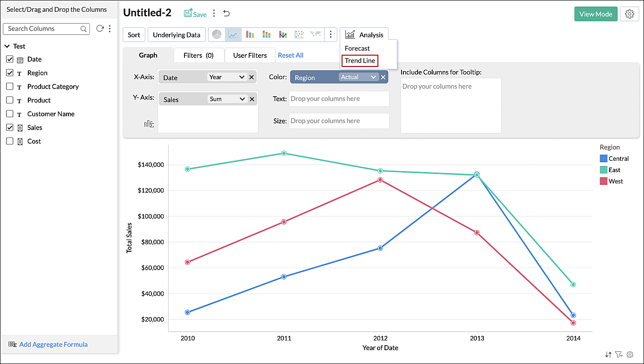
Task: Click the Reset All link
Action: pyautogui.click(x=291, y=56)
